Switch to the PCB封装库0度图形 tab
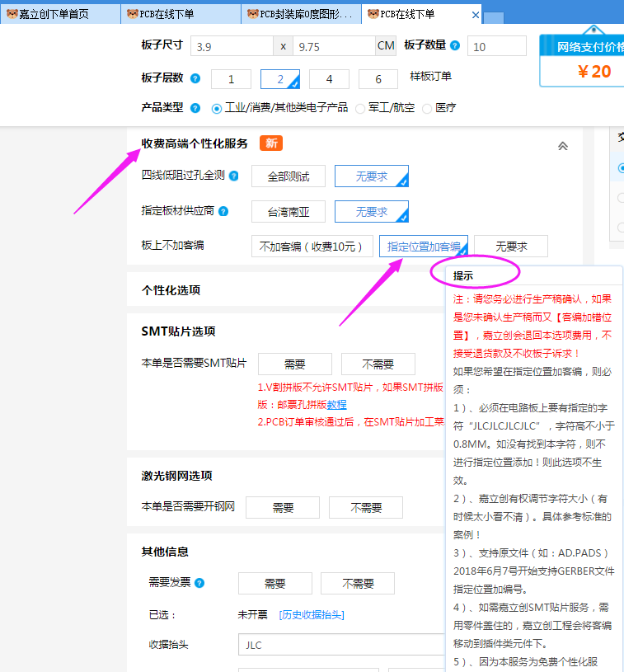The image size is (624, 672). click(x=302, y=14)
